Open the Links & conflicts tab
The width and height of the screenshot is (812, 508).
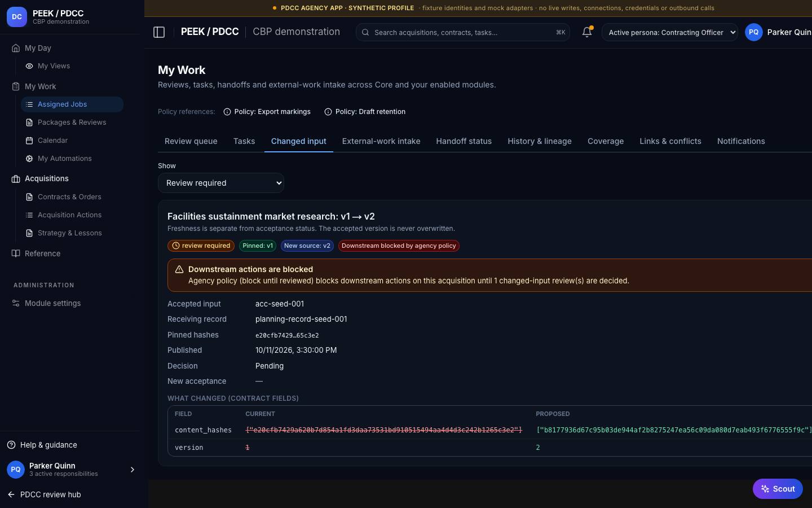tap(670, 141)
